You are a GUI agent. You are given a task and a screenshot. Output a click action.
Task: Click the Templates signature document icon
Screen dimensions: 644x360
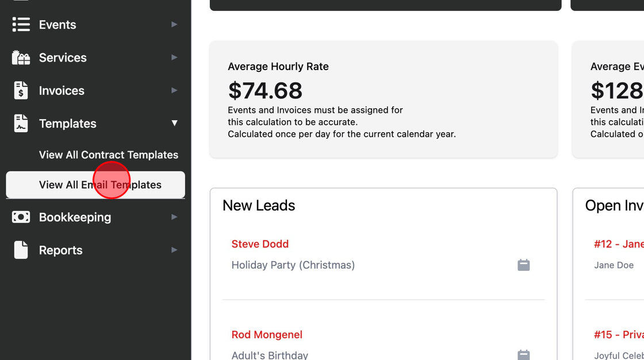tap(21, 124)
